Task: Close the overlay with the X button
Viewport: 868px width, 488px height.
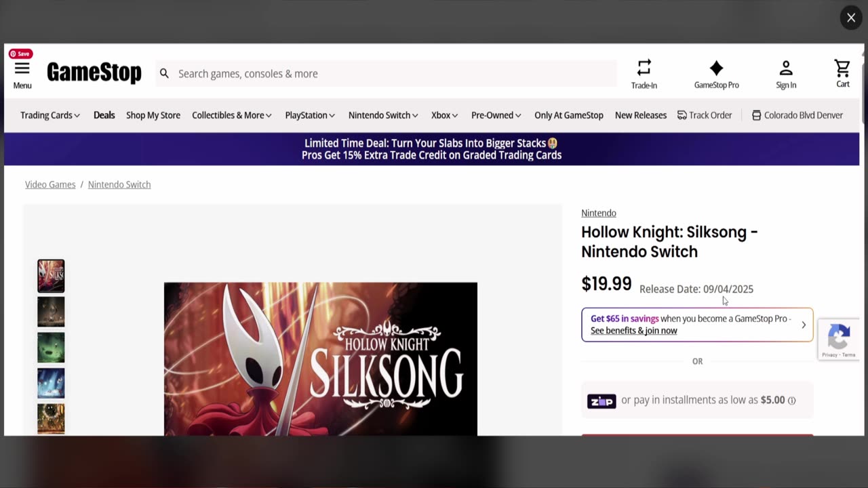Action: (x=851, y=18)
